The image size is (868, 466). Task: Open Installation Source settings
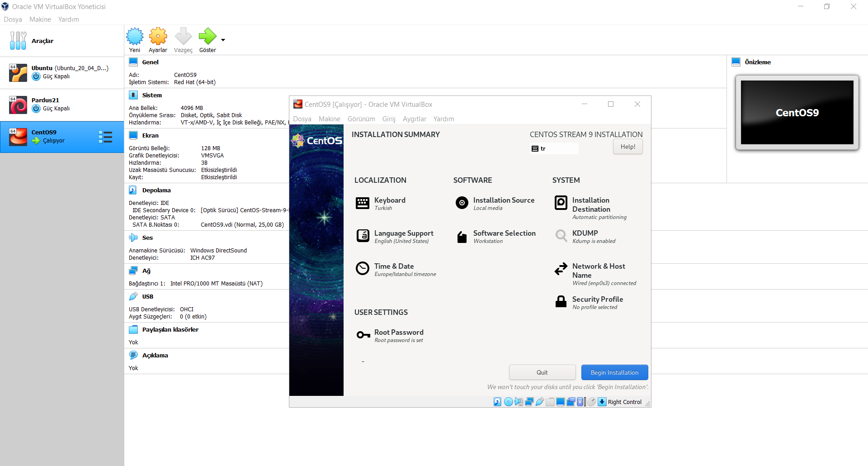click(x=495, y=204)
